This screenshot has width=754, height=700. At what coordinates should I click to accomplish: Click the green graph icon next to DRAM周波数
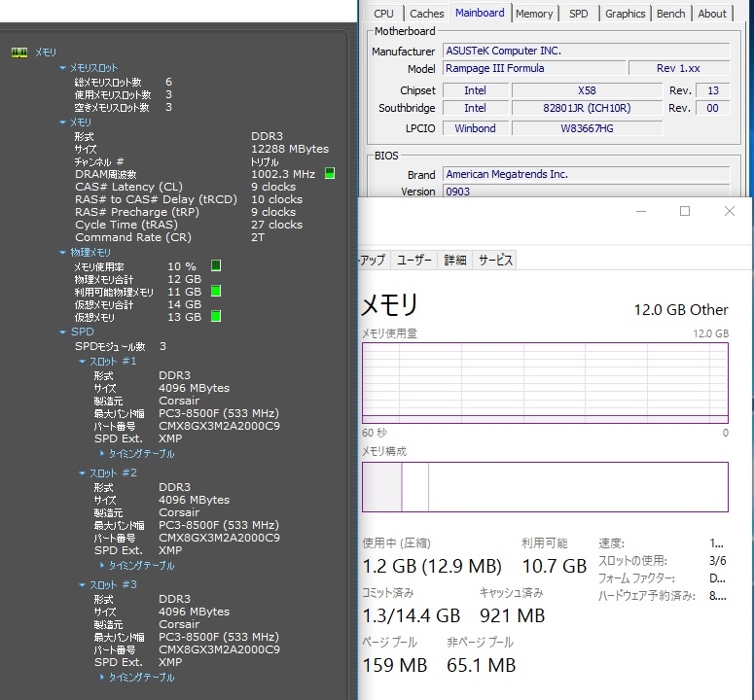(330, 174)
